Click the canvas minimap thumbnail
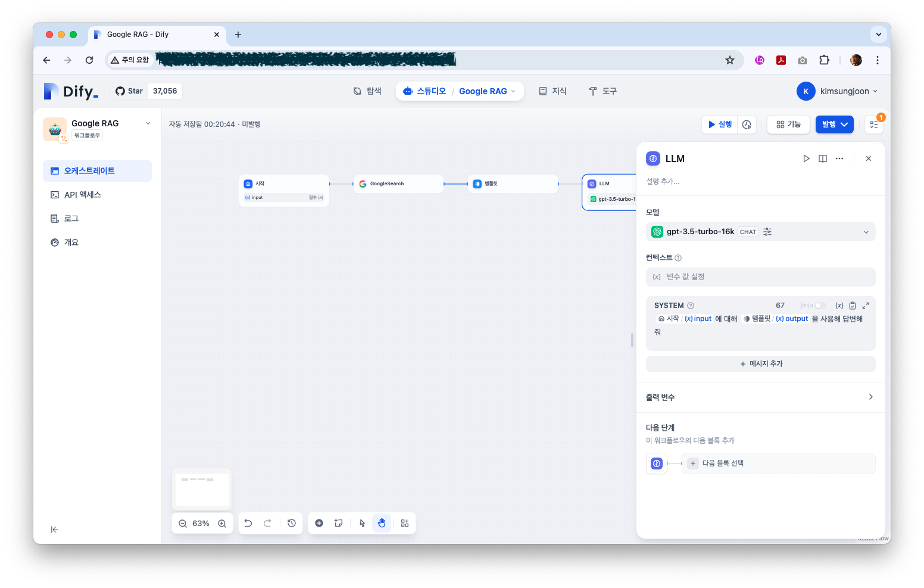Viewport: 924px width, 588px height. click(x=202, y=489)
